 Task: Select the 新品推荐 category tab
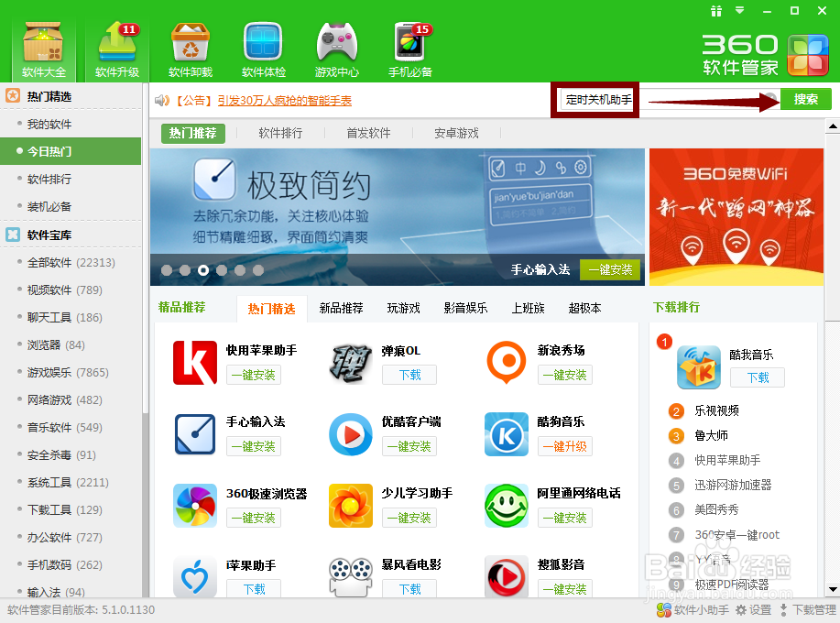pos(342,308)
